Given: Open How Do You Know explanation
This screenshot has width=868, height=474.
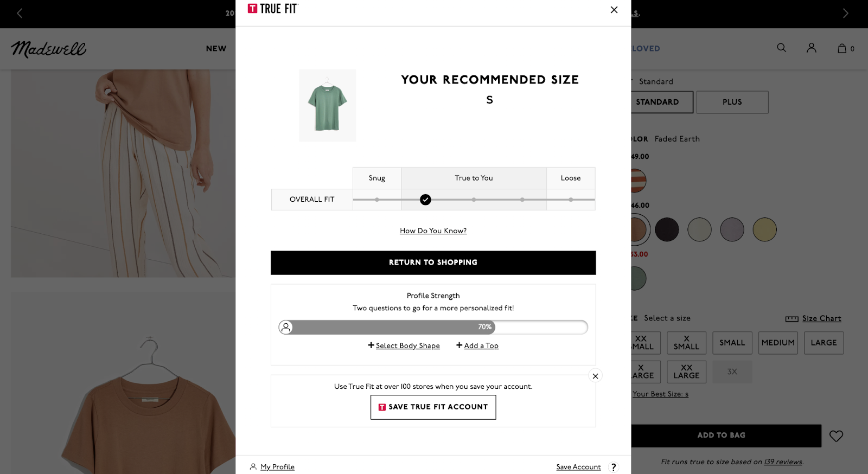Looking at the screenshot, I should [433, 230].
